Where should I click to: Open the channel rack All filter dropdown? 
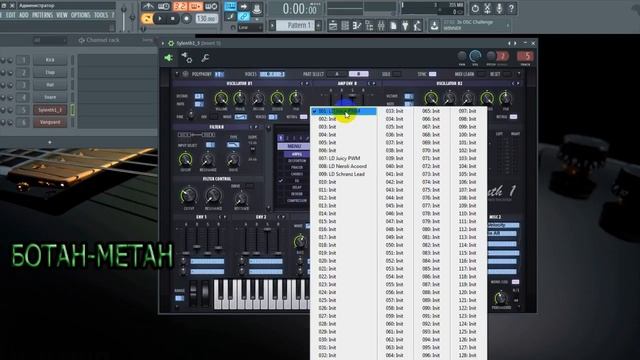click(x=49, y=40)
